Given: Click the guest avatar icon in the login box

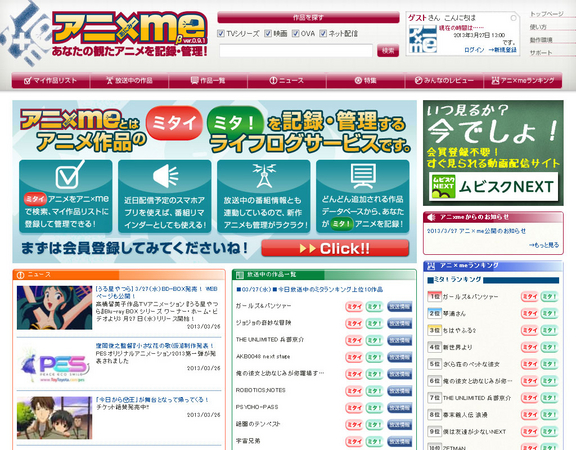Looking at the screenshot, I should pos(423,39).
